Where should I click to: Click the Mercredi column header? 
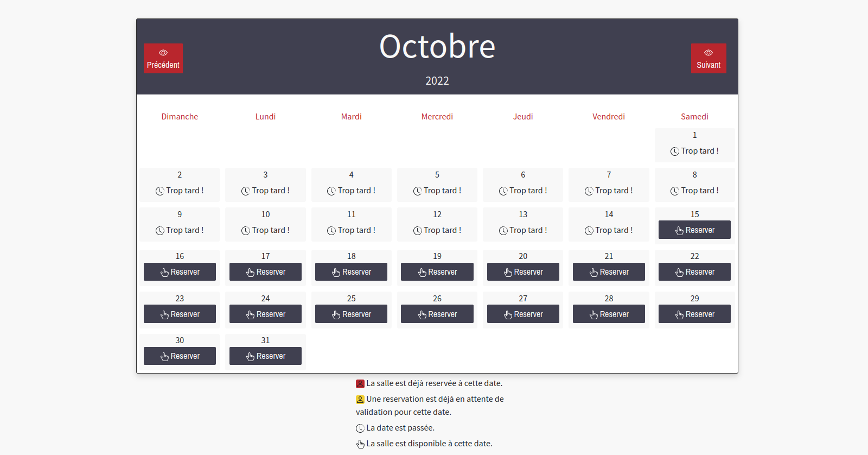coord(437,117)
